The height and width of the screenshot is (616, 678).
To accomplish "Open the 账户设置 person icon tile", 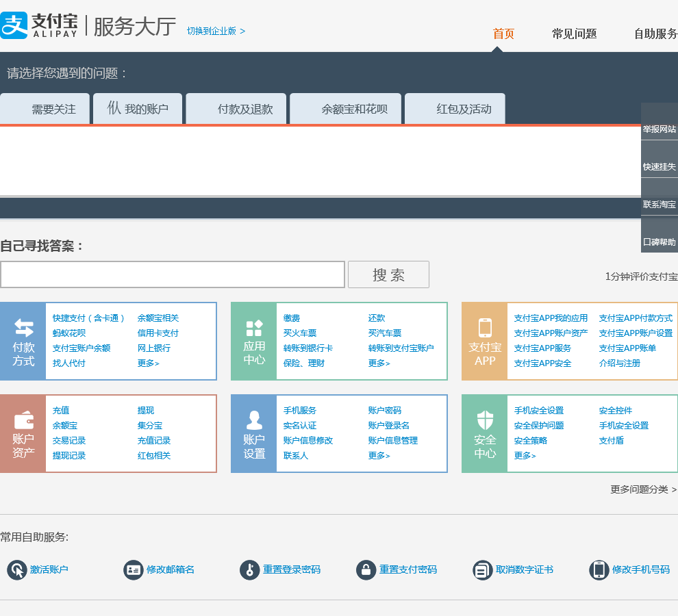I will pos(254,433).
